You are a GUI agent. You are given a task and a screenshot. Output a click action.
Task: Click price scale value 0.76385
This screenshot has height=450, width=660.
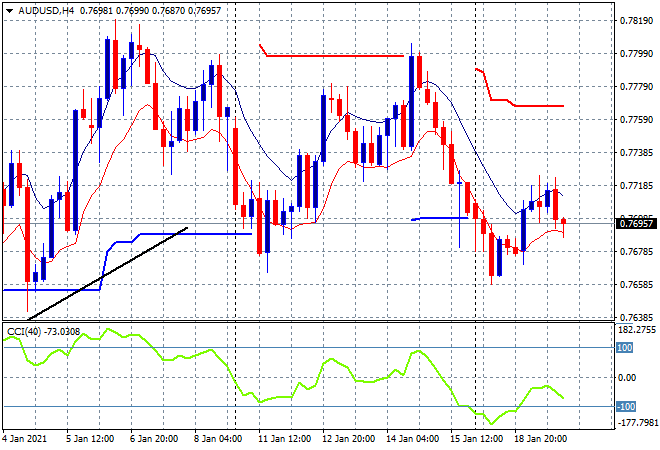coord(636,317)
